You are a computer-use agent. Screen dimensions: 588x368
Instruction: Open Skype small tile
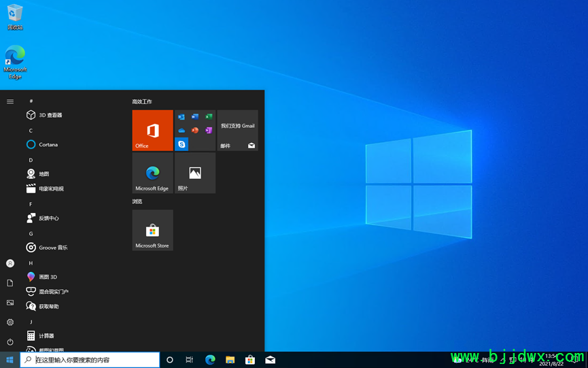(x=181, y=144)
